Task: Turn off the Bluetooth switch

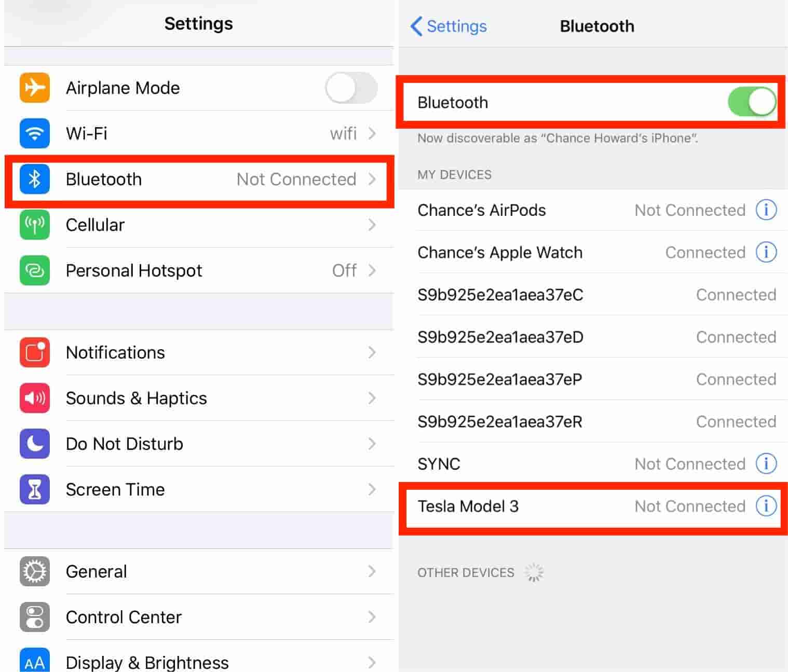Action: (x=752, y=102)
